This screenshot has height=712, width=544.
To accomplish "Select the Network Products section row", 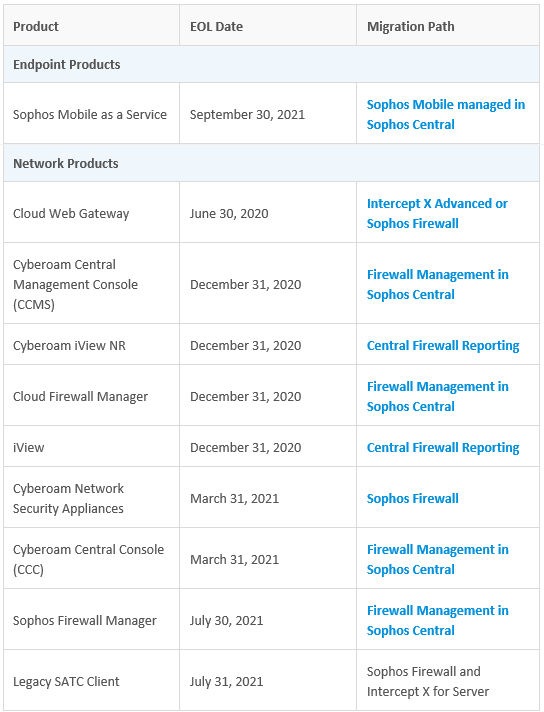I will click(272, 163).
